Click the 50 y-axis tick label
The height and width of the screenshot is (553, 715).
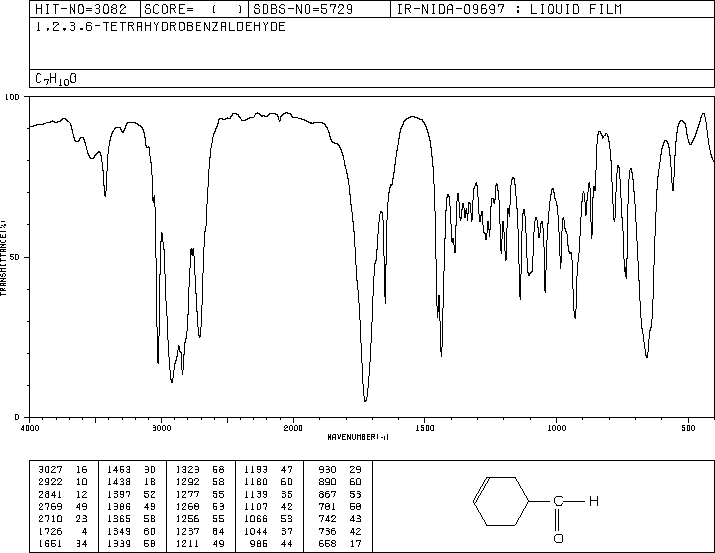coord(15,257)
